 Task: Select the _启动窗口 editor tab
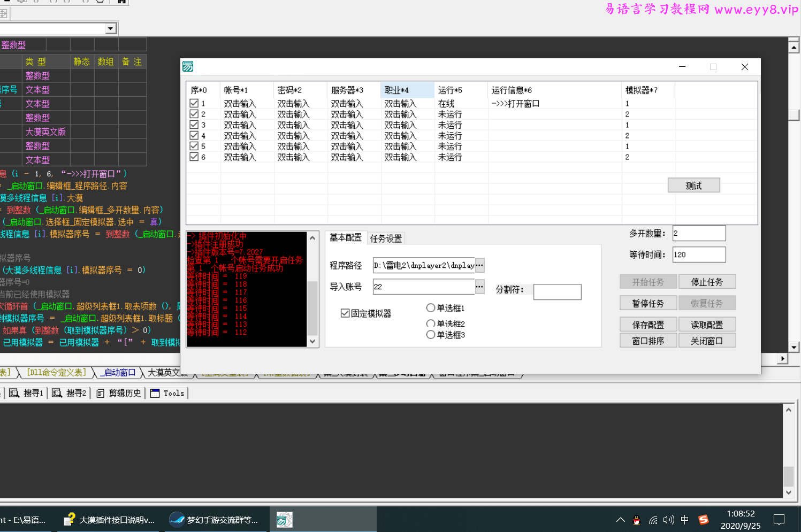coord(119,373)
